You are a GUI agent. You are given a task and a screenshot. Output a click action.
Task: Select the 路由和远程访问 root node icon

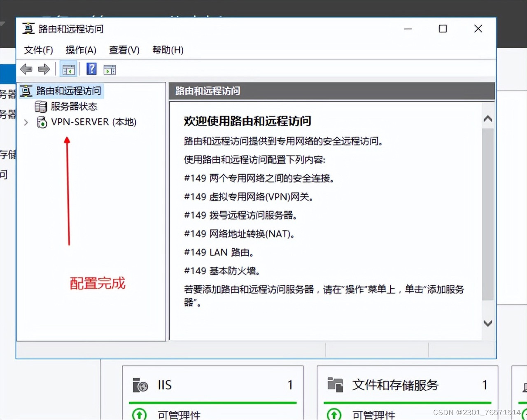[26, 91]
